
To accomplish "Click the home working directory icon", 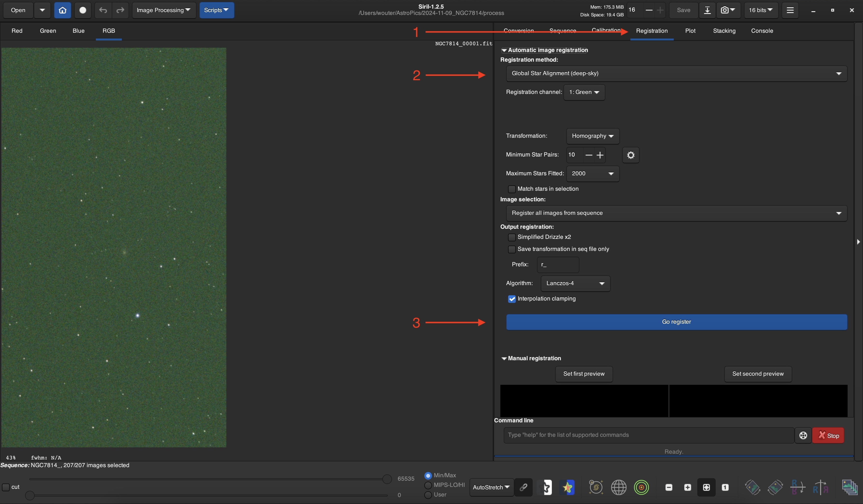I will point(62,10).
